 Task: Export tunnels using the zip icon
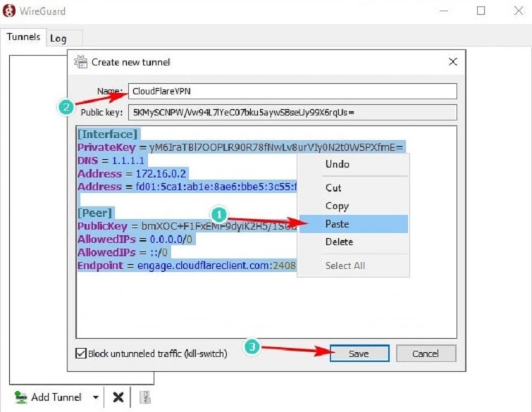(144, 397)
